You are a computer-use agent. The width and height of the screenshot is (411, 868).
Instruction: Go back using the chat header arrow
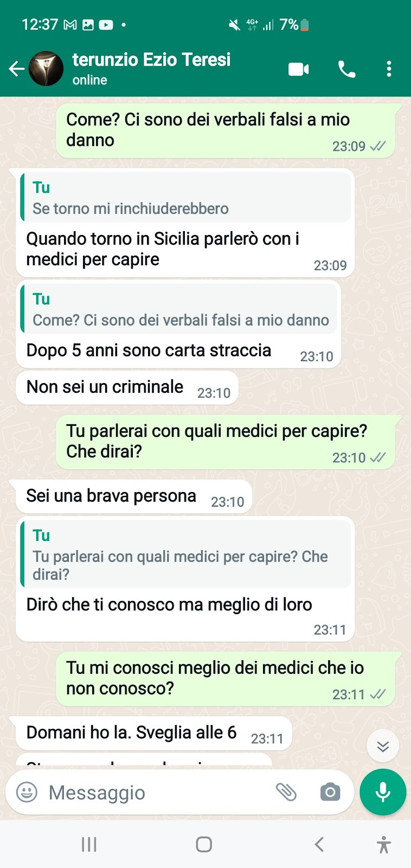coord(16,69)
